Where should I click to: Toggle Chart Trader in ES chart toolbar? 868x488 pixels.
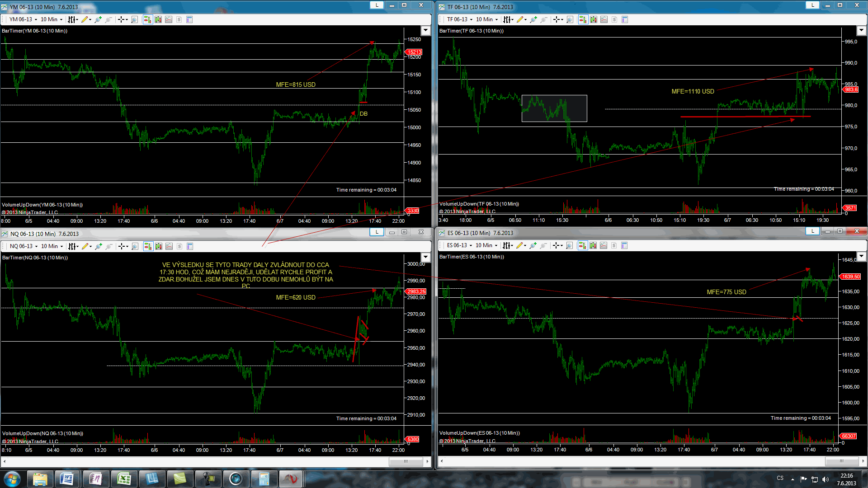pos(583,245)
